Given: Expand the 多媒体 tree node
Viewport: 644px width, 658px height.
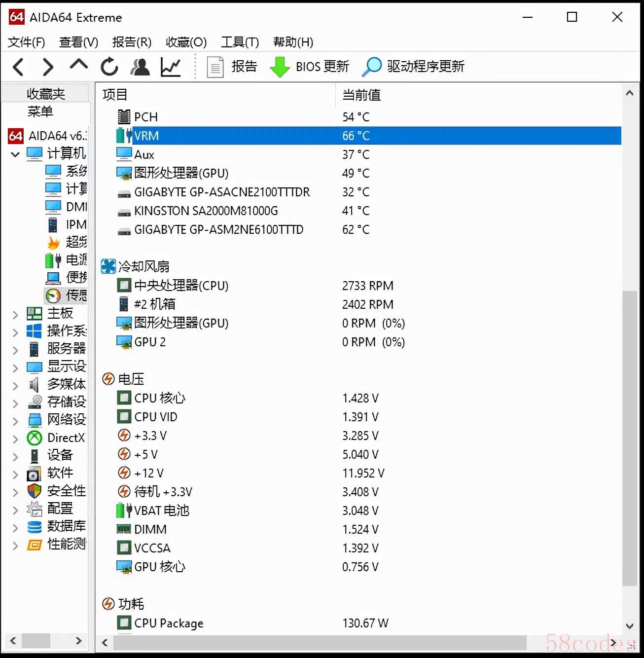Looking at the screenshot, I should [15, 385].
